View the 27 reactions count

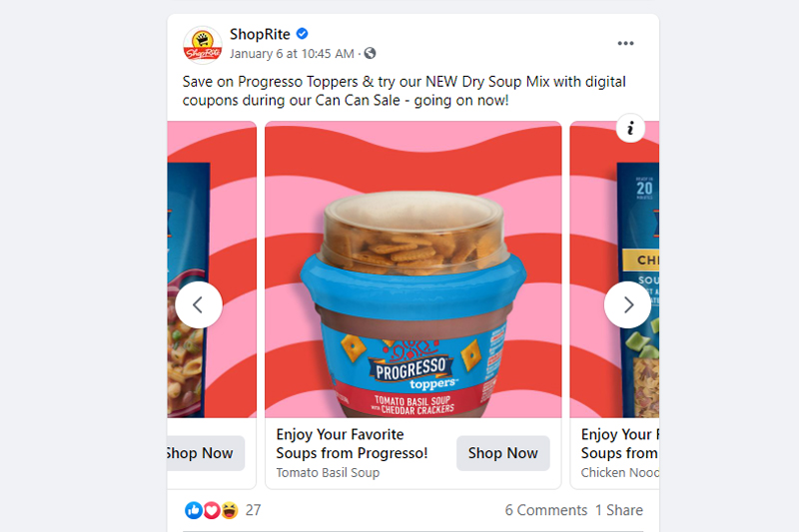click(x=254, y=510)
